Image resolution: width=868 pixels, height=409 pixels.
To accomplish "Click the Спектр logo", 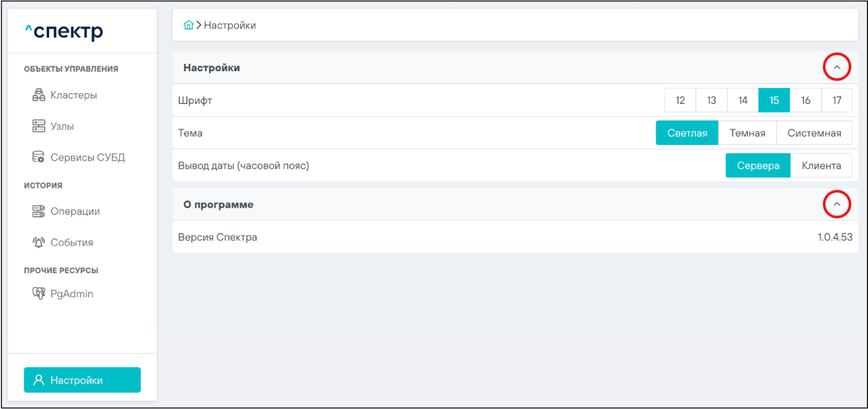I will (64, 31).
